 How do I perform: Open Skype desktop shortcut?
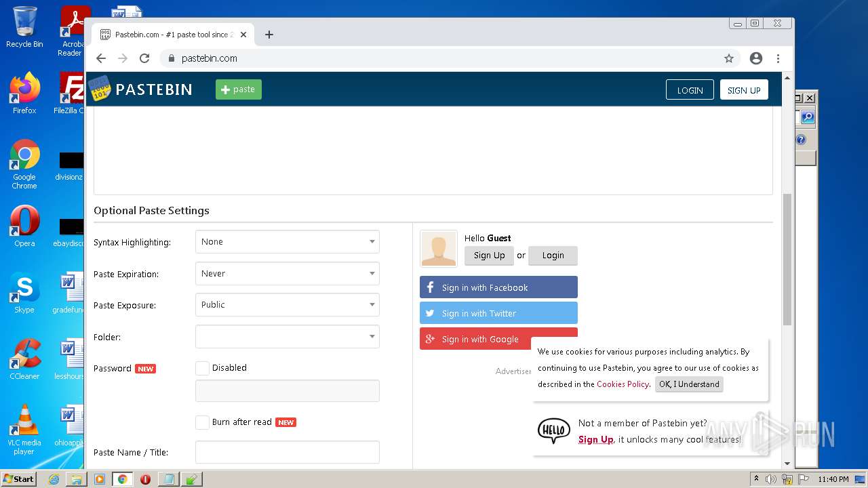24,292
